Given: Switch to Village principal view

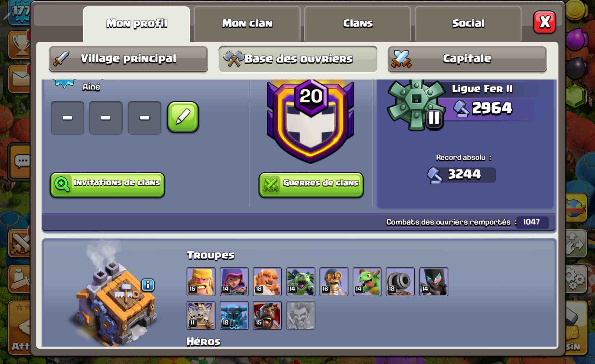Looking at the screenshot, I should [x=128, y=59].
